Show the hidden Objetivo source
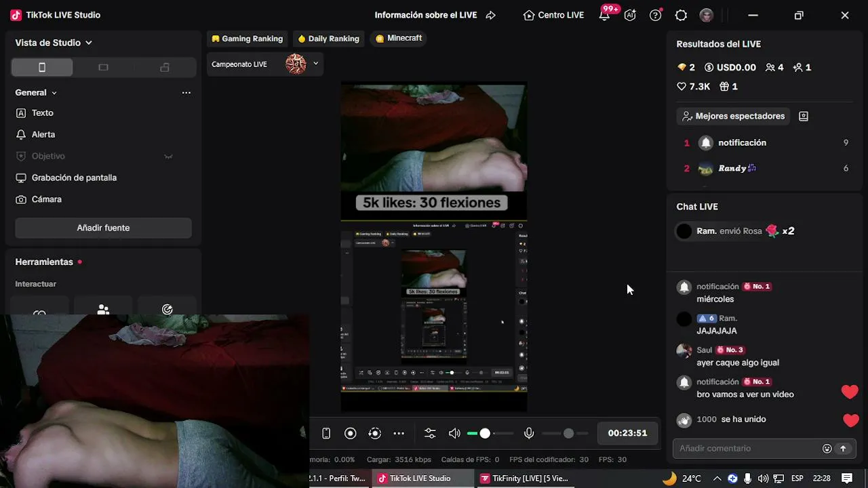868x488 pixels. click(168, 157)
